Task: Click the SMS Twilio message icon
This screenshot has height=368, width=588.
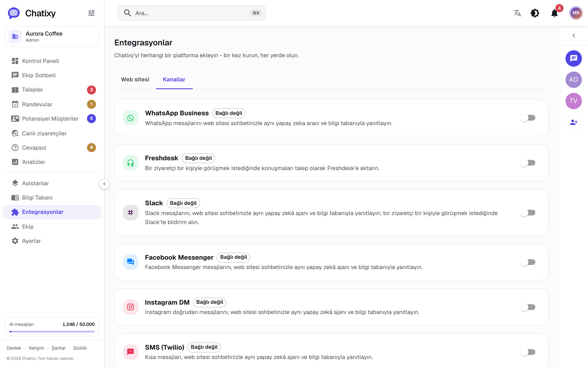Action: [x=130, y=352]
